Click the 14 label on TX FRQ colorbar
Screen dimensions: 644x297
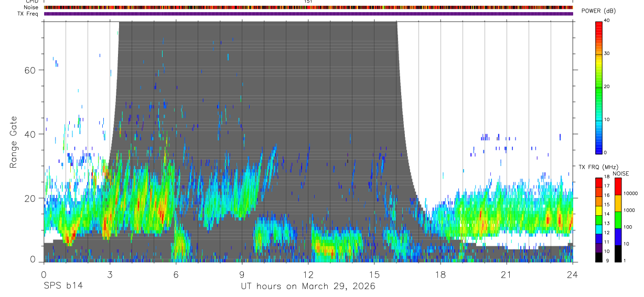coord(607,214)
